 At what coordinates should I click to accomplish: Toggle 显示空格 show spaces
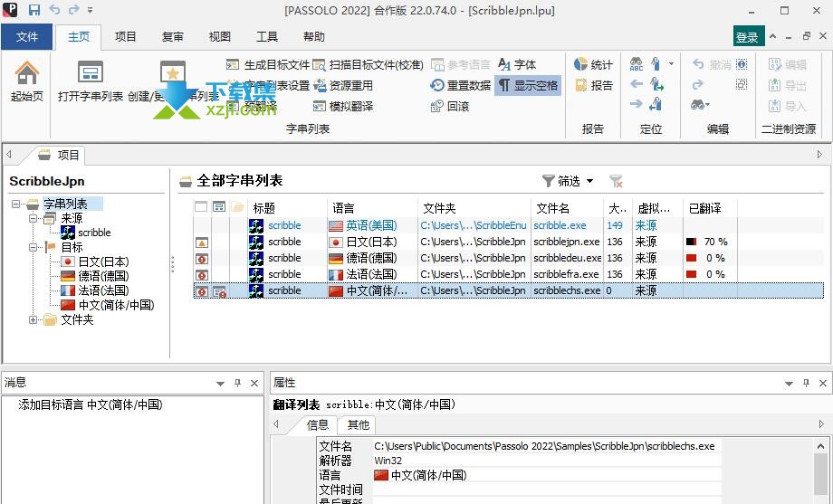tap(528, 85)
